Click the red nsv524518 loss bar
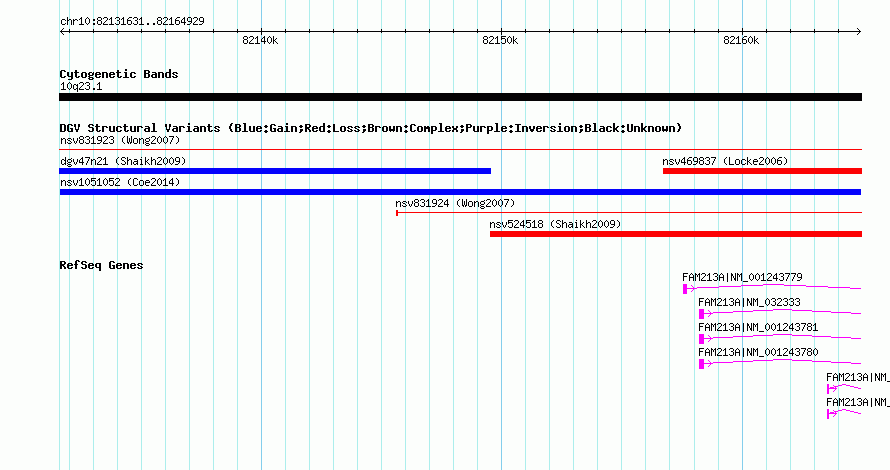Screen dimensions: 890x470 676,234
